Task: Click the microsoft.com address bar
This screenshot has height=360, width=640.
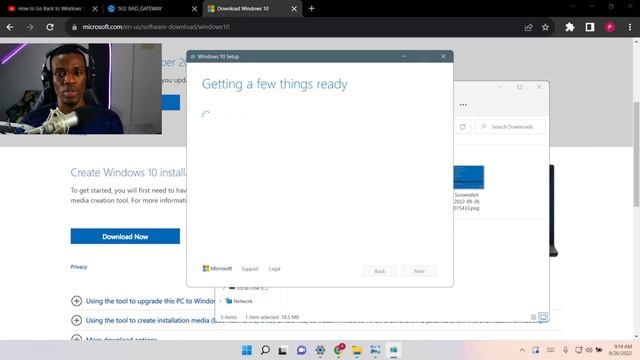Action: click(x=294, y=27)
